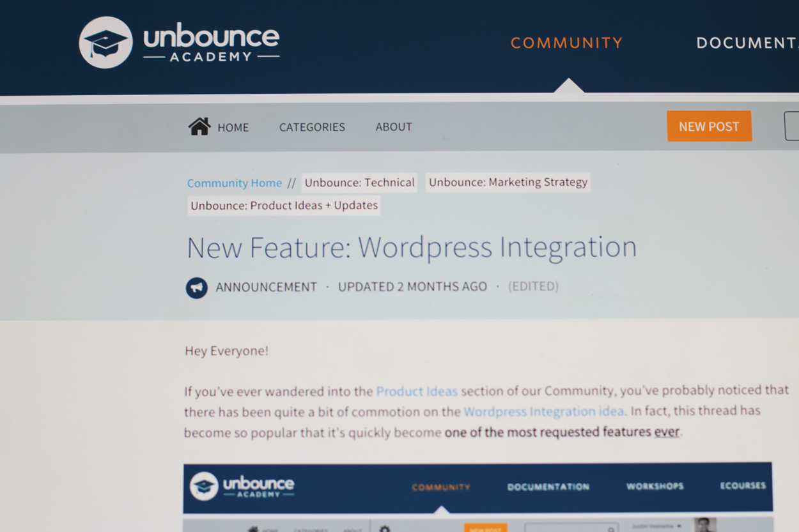Open the Documentation tab in top header

coord(747,43)
